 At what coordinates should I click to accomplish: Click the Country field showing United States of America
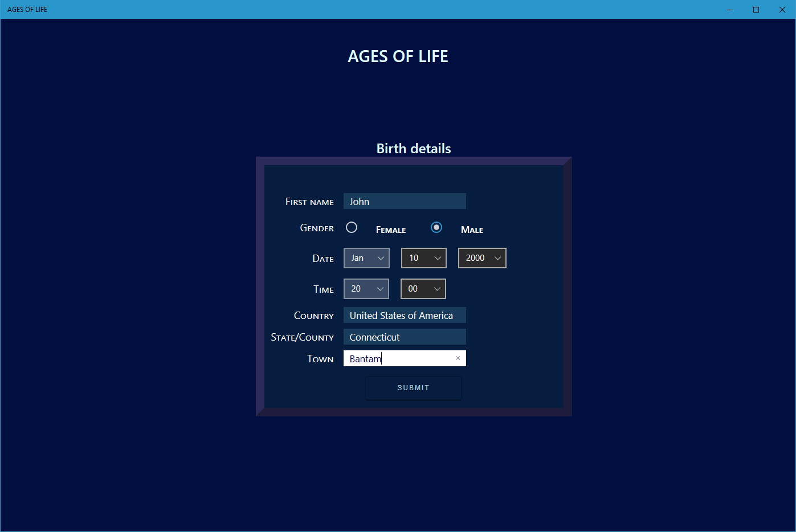pyautogui.click(x=404, y=315)
